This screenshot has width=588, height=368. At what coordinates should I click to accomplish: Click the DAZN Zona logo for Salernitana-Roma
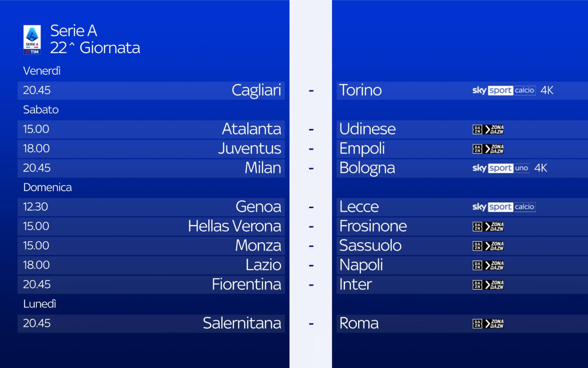(x=488, y=324)
